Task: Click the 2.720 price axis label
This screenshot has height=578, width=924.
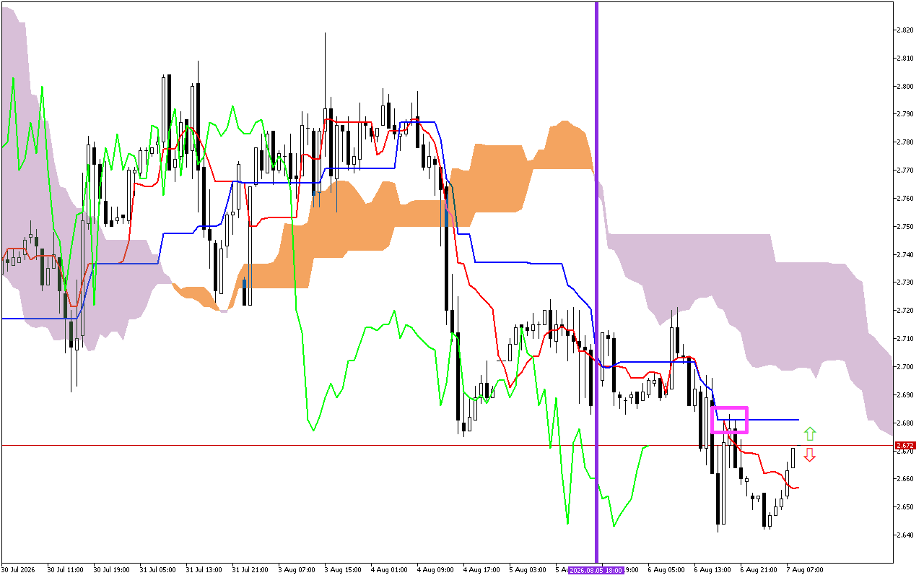Action: [905, 311]
